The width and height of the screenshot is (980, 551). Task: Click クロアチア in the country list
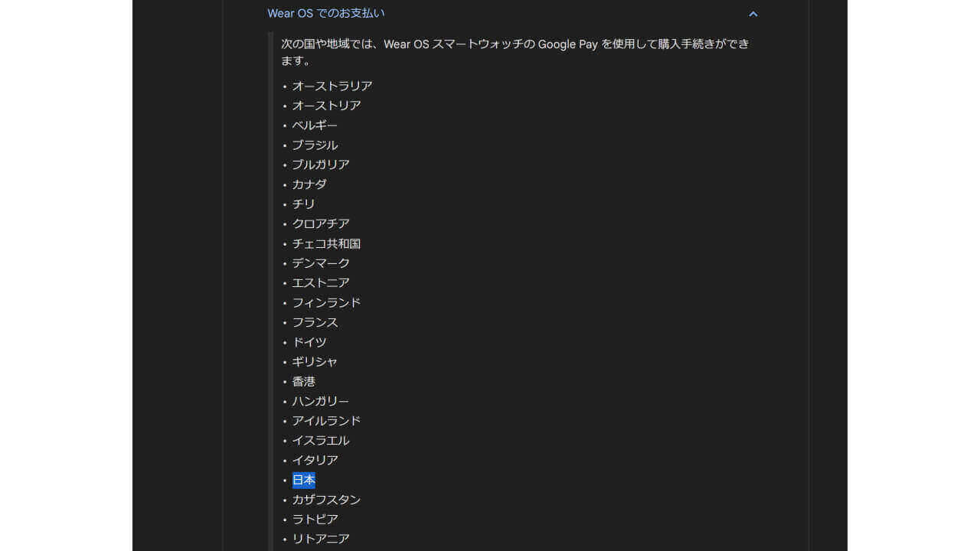tap(321, 224)
